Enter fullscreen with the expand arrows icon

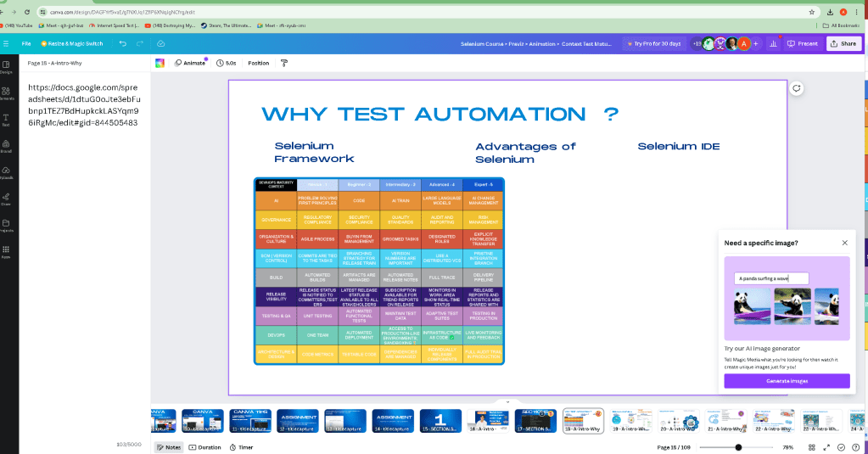pyautogui.click(x=826, y=447)
